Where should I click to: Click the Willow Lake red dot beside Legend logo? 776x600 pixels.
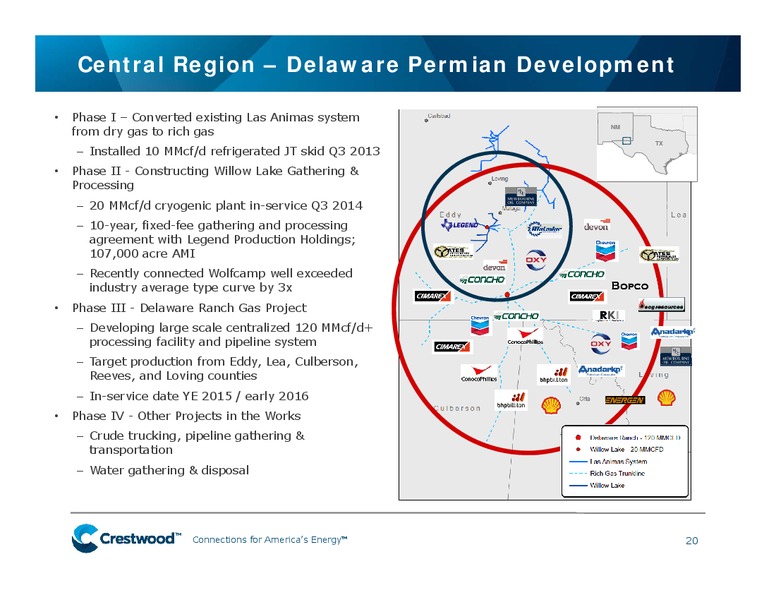[x=487, y=227]
